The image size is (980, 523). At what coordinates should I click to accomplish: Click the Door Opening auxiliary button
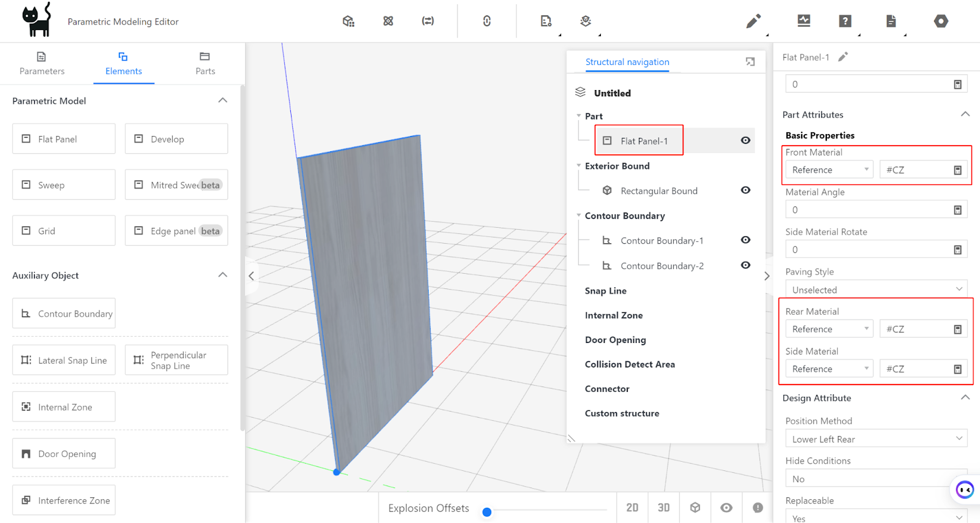pyautogui.click(x=64, y=454)
